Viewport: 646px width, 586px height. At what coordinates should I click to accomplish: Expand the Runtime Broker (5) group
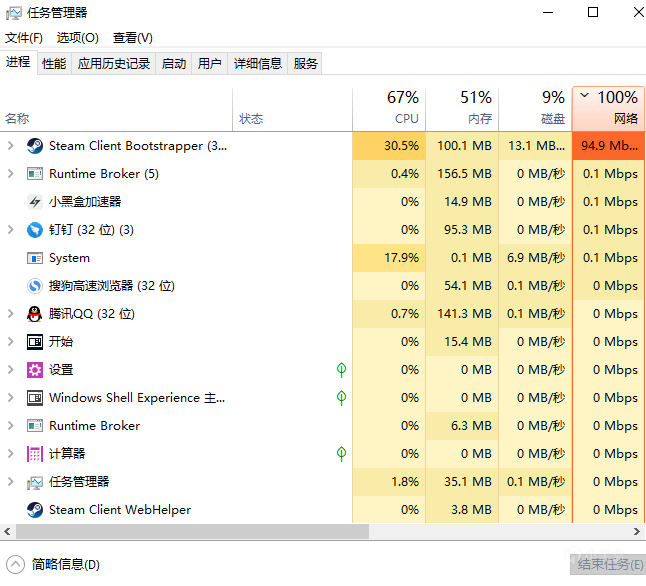click(x=11, y=174)
